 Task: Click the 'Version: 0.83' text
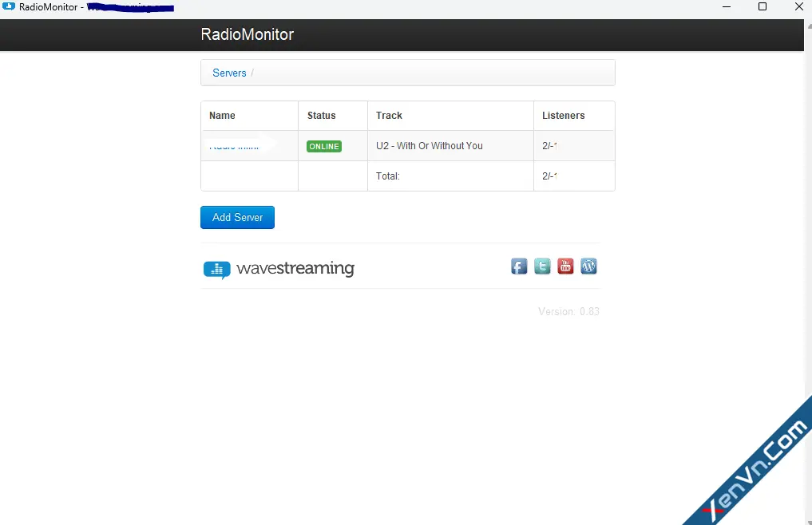pos(568,312)
